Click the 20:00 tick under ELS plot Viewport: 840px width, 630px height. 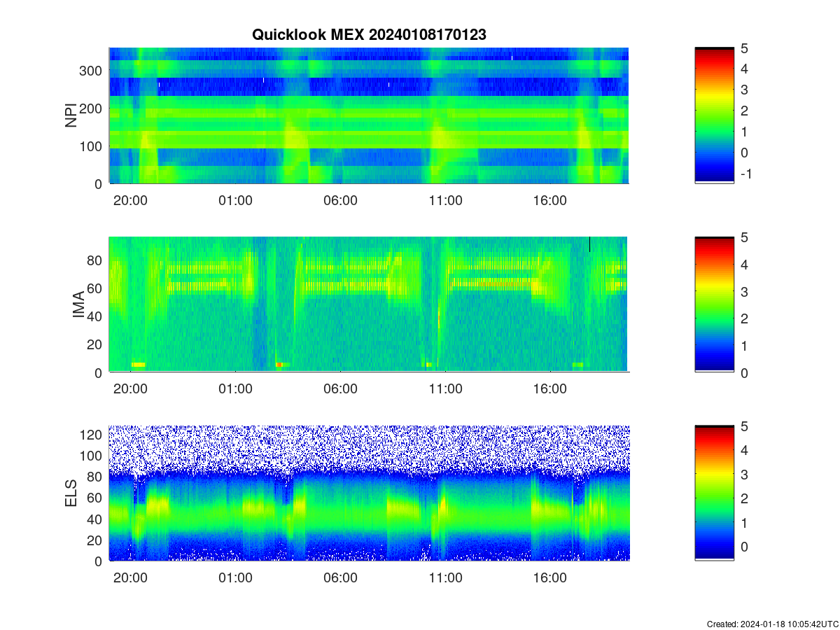pos(130,578)
